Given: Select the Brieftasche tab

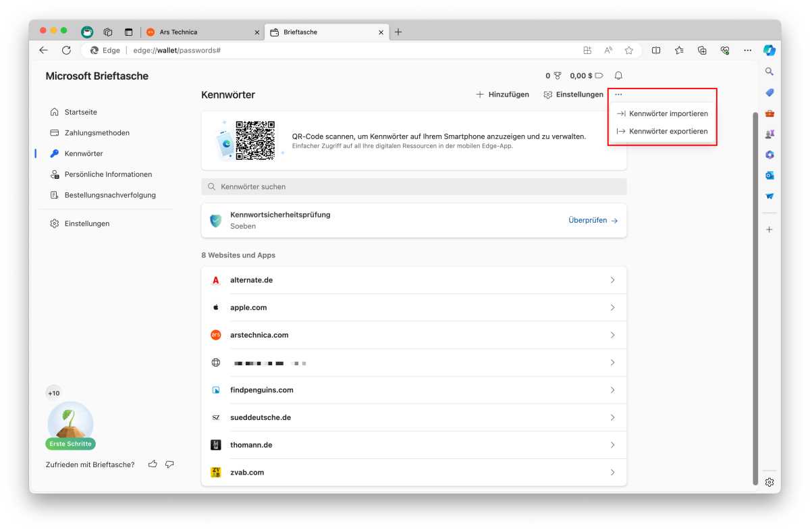Looking at the screenshot, I should click(326, 32).
